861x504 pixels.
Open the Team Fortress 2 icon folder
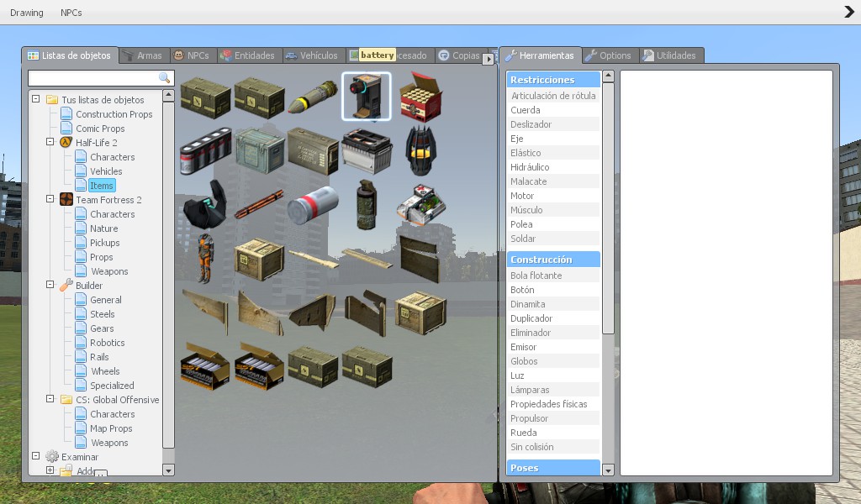click(x=66, y=200)
